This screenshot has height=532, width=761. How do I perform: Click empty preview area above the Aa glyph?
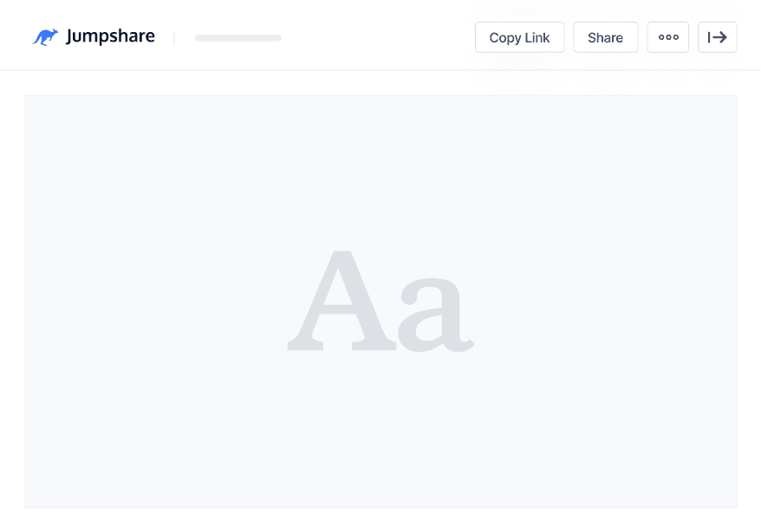coord(380,165)
